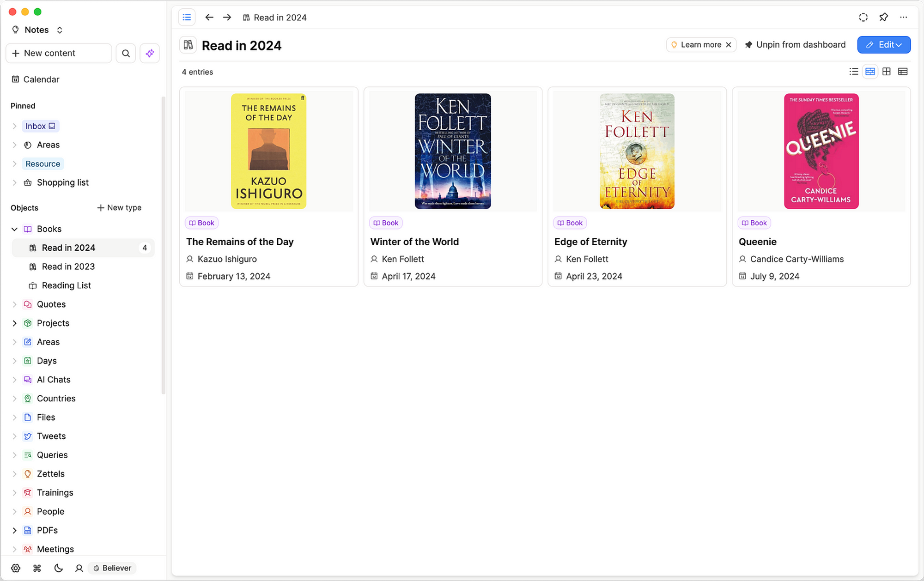This screenshot has height=581, width=924.
Task: Open the Areas object type under Objects
Action: point(48,342)
